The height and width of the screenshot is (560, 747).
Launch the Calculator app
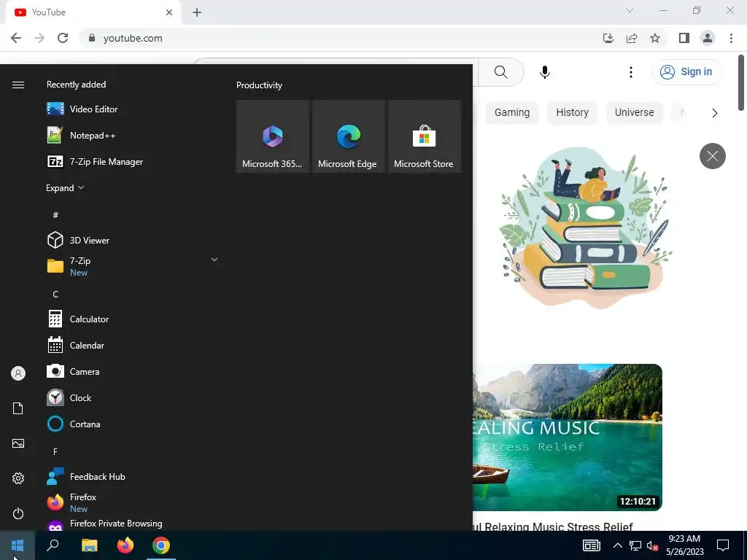[x=131, y=319]
